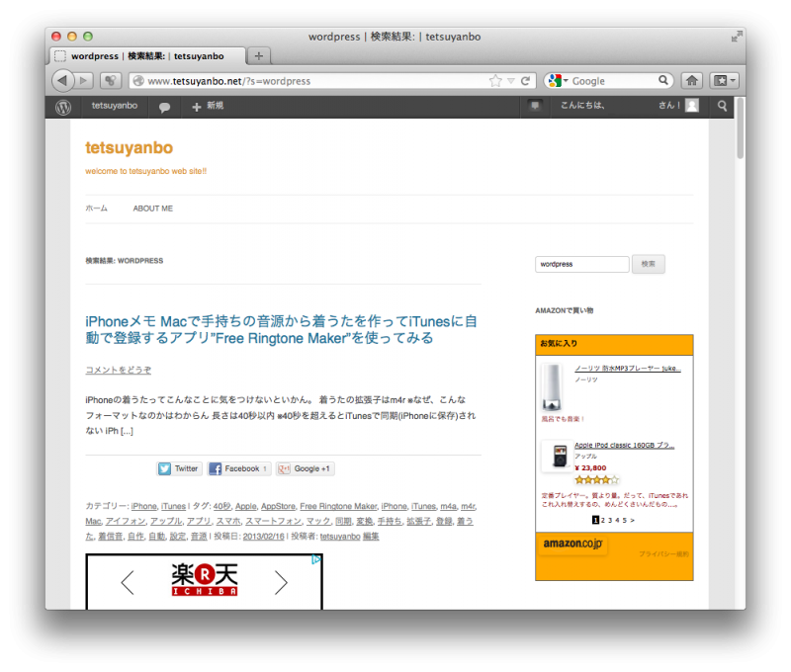Click the iPod star rating
The height and width of the screenshot is (672, 791).
pyautogui.click(x=597, y=480)
